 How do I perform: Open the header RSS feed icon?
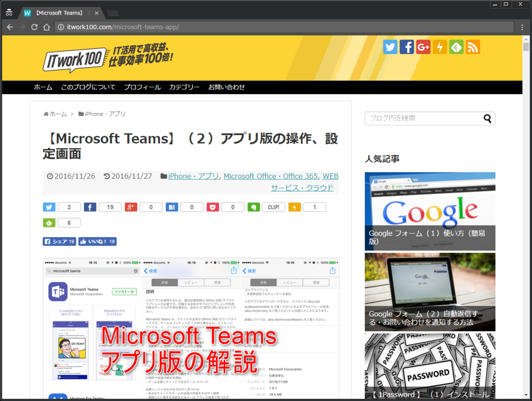tap(473, 47)
